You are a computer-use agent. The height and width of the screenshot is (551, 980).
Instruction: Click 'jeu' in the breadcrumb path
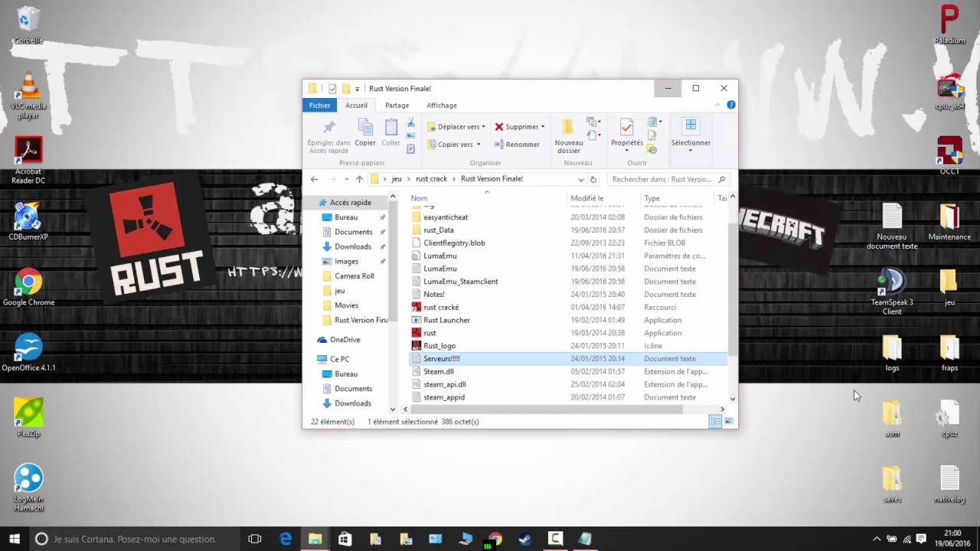[397, 179]
